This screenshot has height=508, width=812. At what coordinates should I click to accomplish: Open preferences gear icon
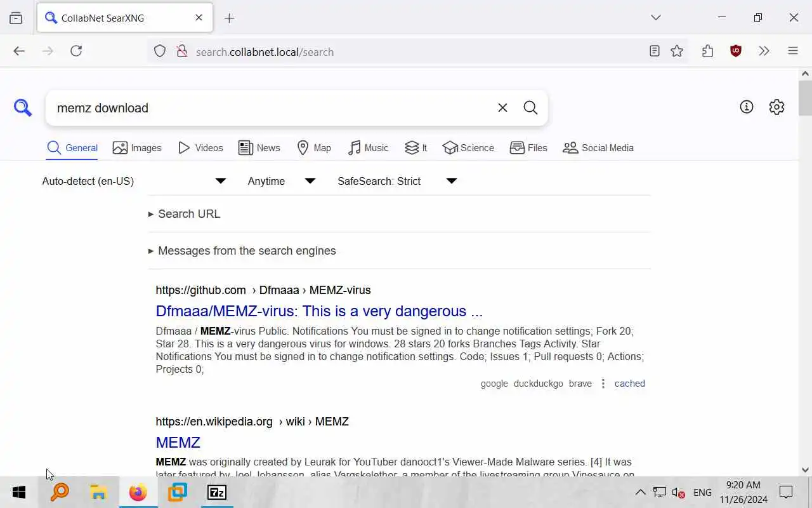tap(776, 107)
